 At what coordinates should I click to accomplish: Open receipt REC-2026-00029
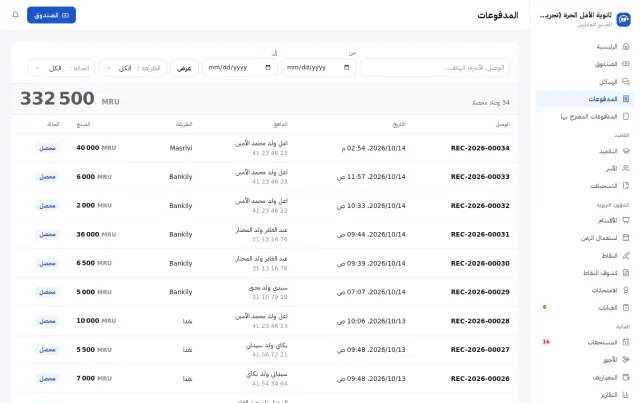pyautogui.click(x=480, y=292)
